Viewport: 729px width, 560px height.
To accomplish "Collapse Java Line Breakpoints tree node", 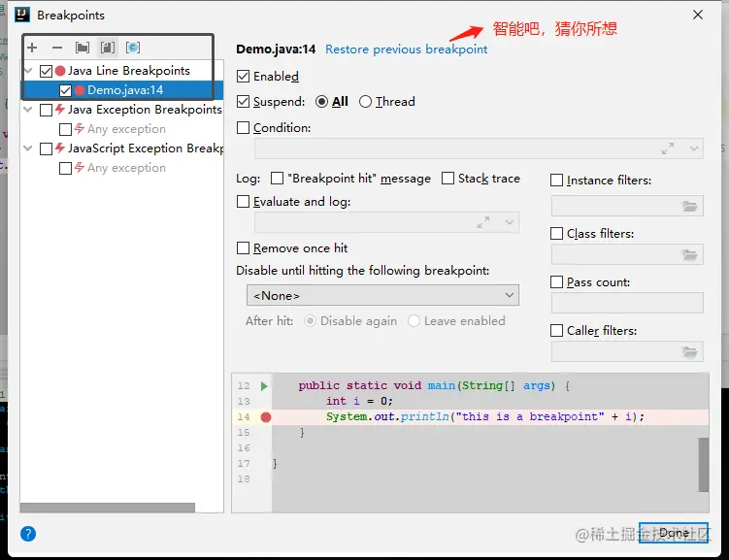I will coord(28,71).
